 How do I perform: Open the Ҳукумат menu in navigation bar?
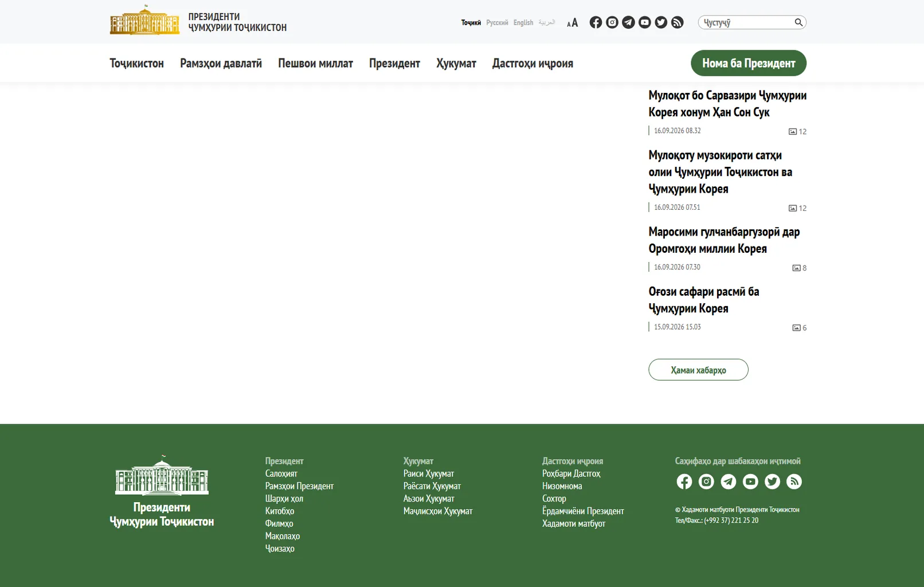click(x=456, y=63)
